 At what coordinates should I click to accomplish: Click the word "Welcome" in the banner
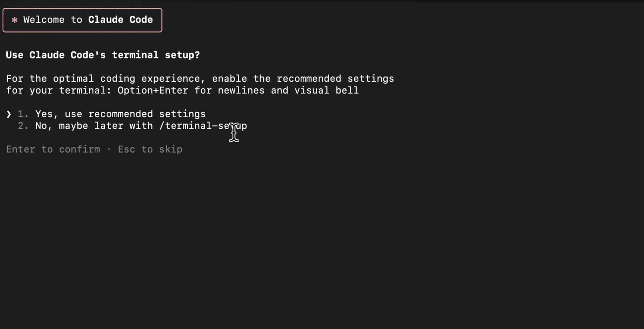coord(44,20)
